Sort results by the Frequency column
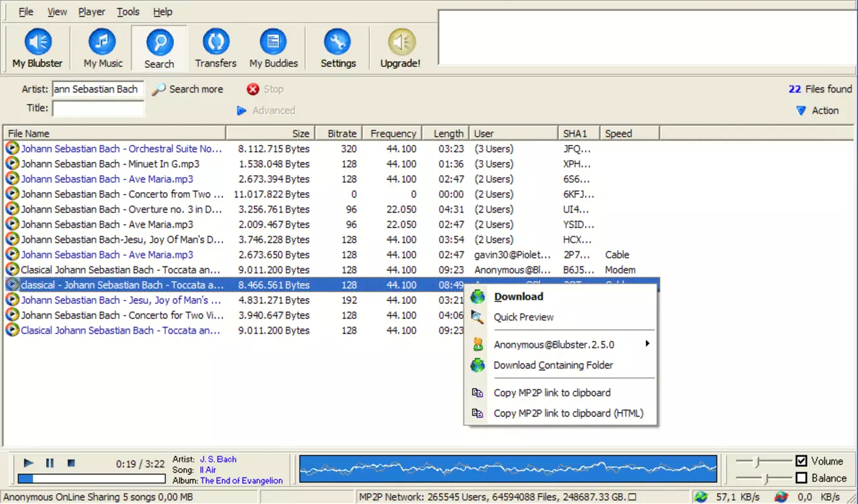Viewport: 858px width, 504px height. click(393, 134)
